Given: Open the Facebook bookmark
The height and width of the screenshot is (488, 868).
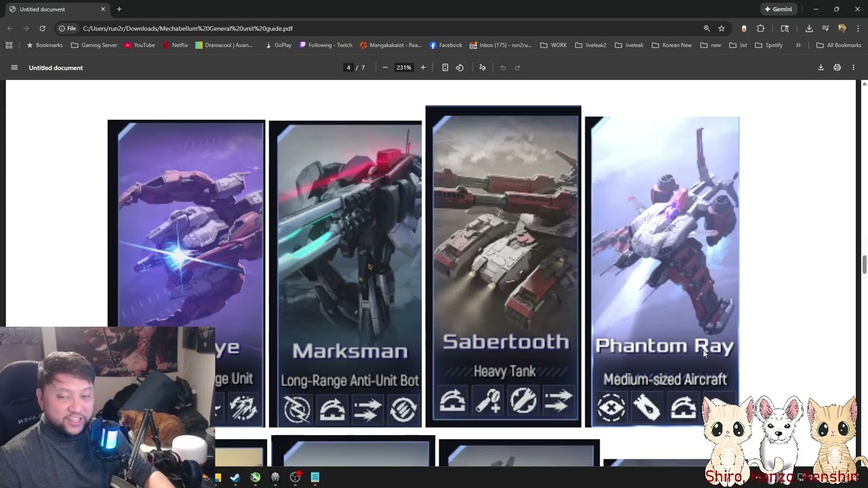Looking at the screenshot, I should point(446,45).
